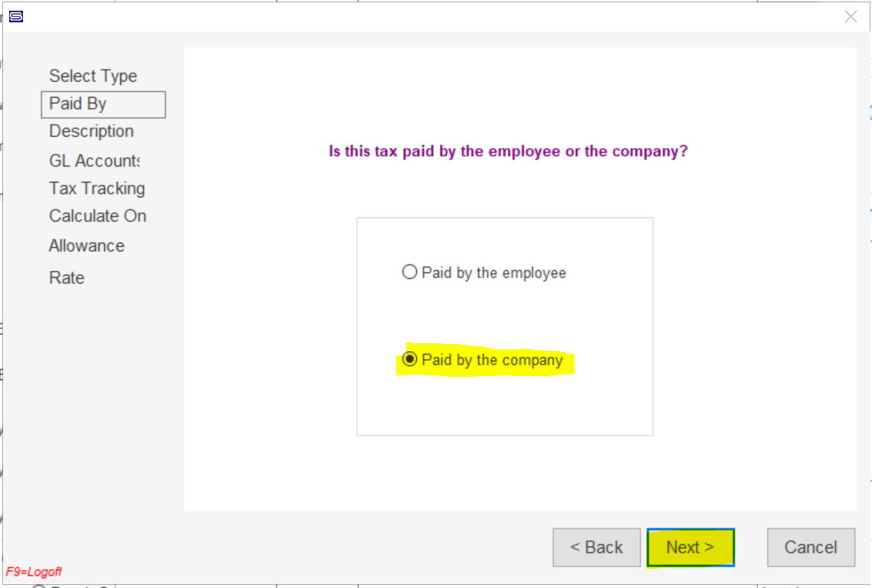
Task: Select the Paid By wizard step
Action: (x=103, y=104)
